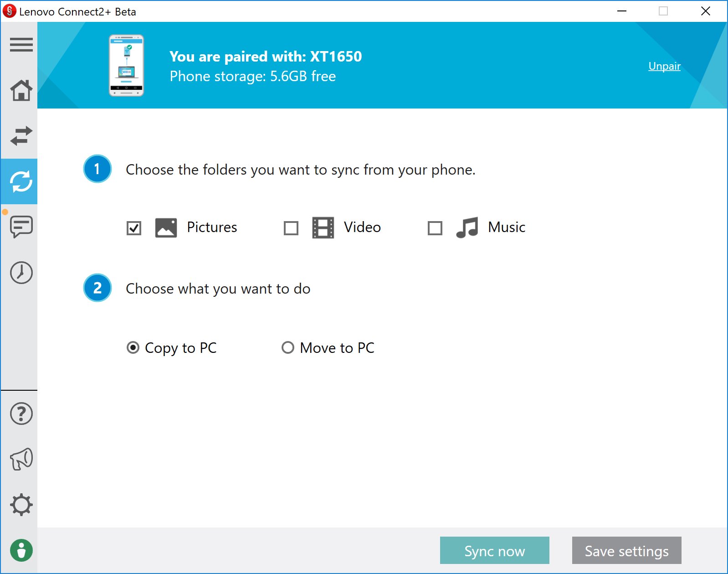Click 'Phone storage: 5.6GB free' text
Image resolution: width=728 pixels, height=574 pixels.
click(253, 77)
